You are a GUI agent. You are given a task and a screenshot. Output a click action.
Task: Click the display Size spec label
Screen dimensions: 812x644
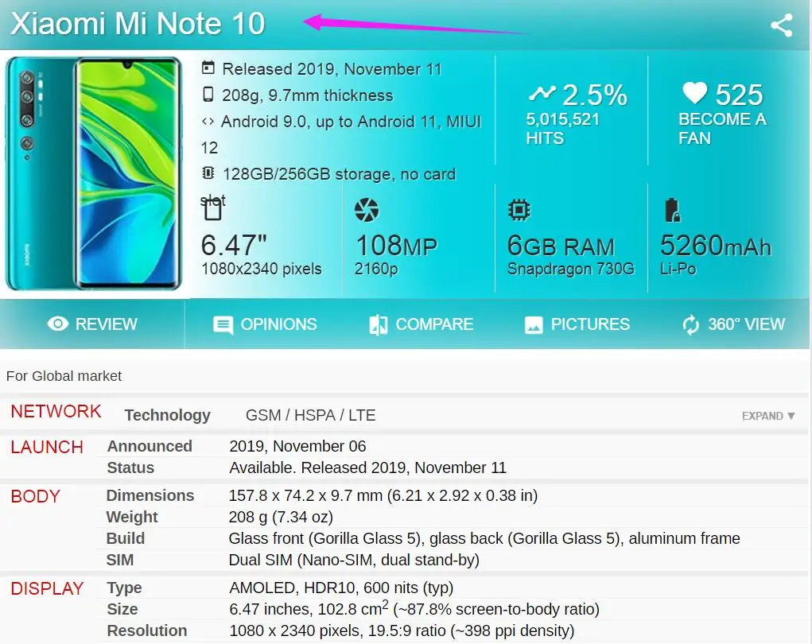click(122, 609)
